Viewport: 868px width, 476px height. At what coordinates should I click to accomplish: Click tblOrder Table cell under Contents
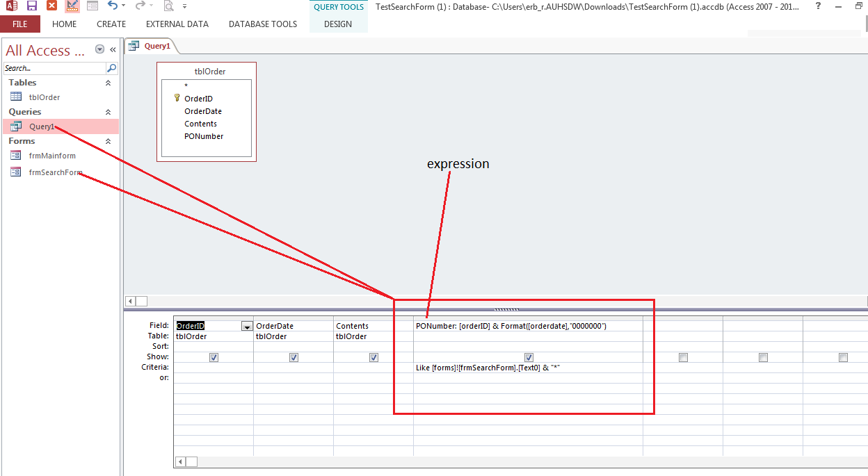[x=373, y=336]
